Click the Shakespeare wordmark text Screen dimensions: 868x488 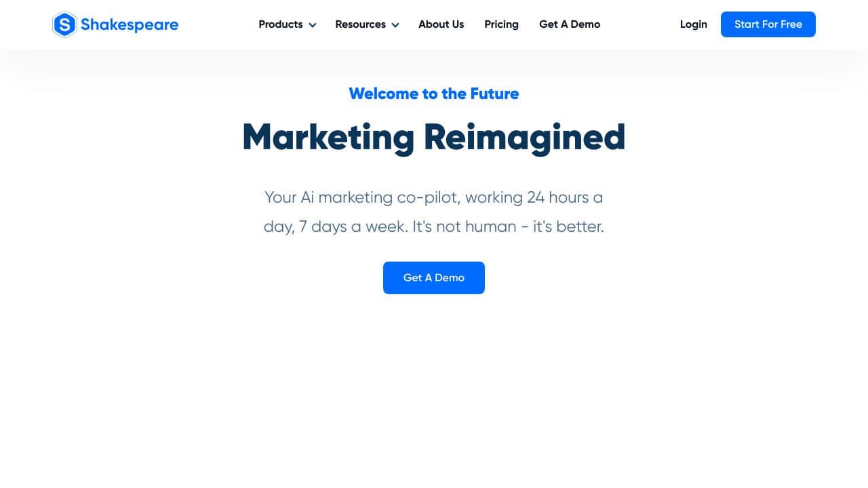click(x=130, y=25)
